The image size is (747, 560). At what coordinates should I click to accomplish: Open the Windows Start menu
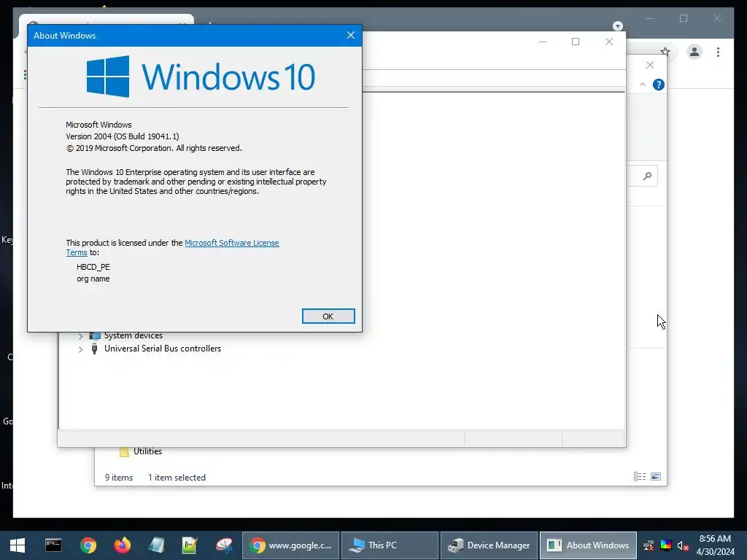coord(18,545)
